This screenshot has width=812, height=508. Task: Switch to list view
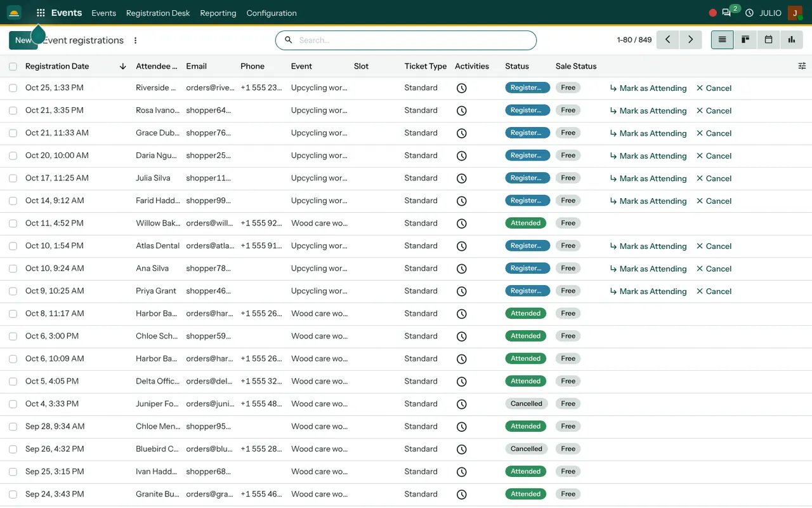click(722, 39)
